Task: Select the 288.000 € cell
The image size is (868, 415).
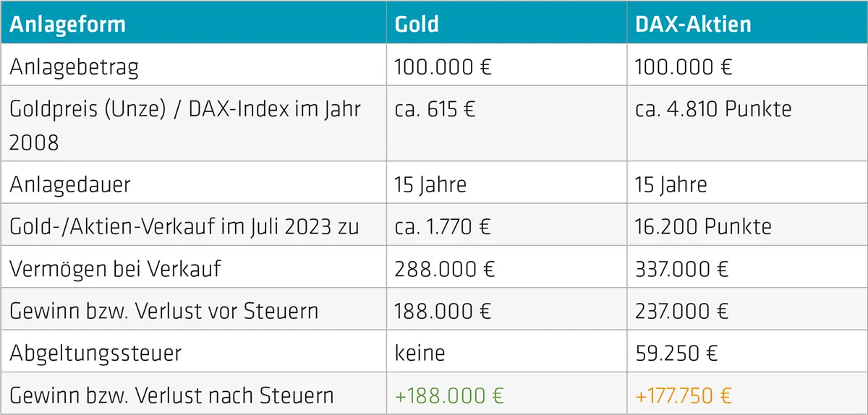Action: point(444,269)
